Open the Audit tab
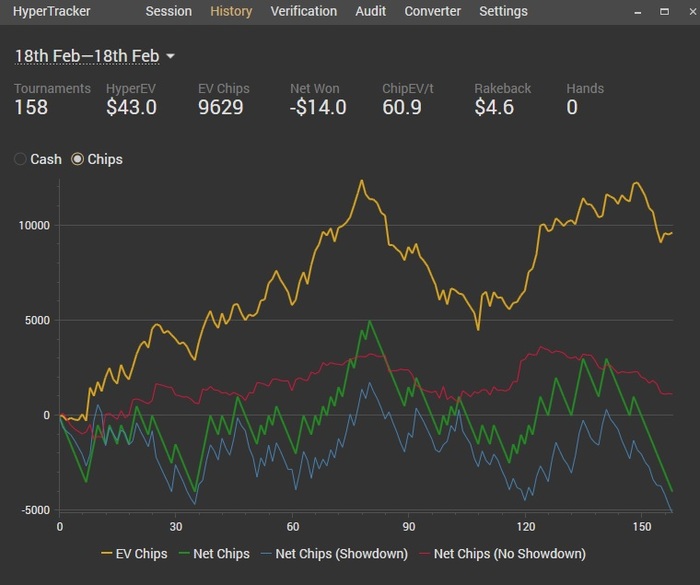The image size is (700, 585). coord(371,12)
